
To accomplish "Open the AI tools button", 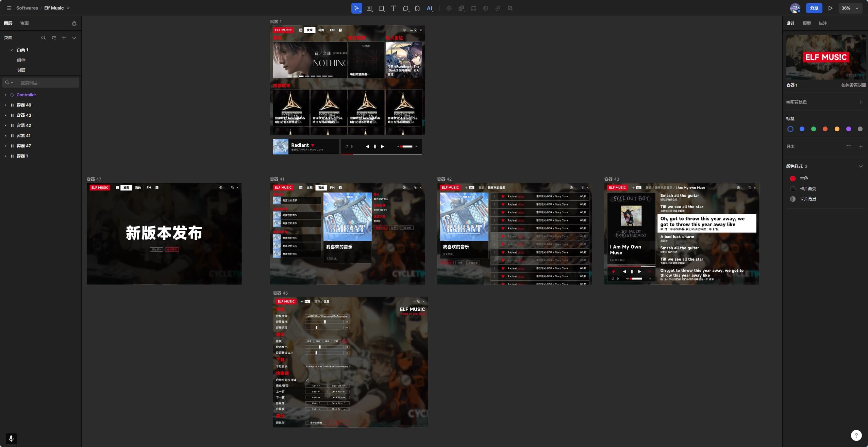I will pyautogui.click(x=430, y=8).
